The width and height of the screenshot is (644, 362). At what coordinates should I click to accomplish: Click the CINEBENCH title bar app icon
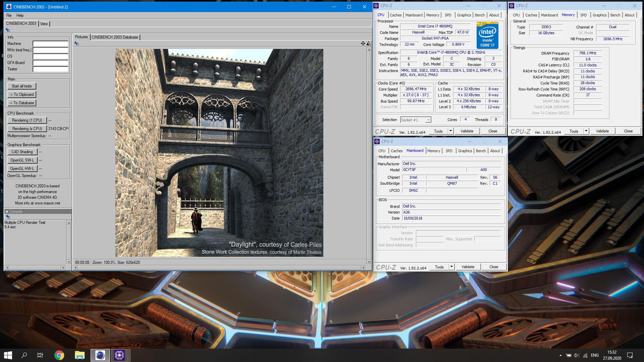[x=9, y=7]
